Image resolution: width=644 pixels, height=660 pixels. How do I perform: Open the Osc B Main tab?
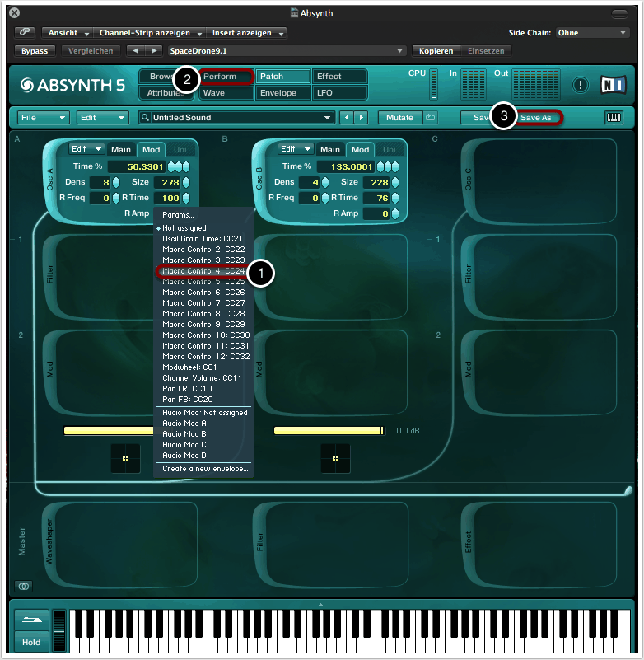click(330, 149)
